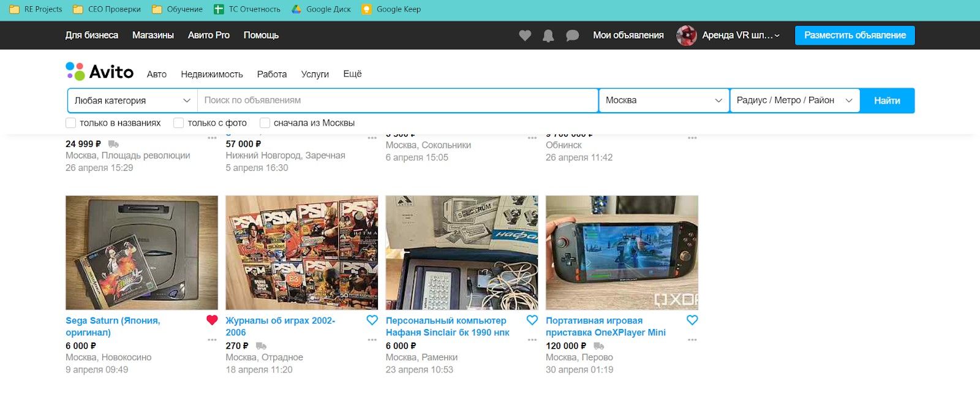Screen dimensions: 980x394
Task: Open more options for 24 999 ₽ listing
Action: click(212, 138)
